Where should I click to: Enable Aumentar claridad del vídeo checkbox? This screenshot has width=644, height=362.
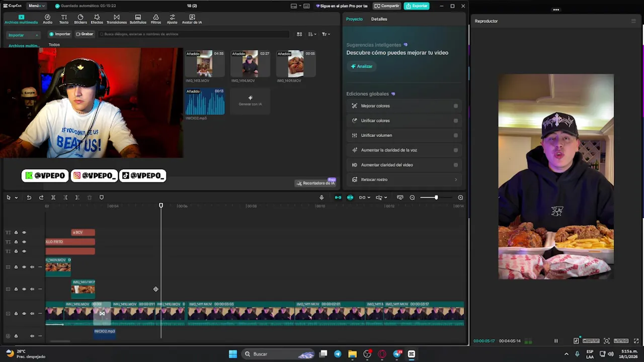456,165
